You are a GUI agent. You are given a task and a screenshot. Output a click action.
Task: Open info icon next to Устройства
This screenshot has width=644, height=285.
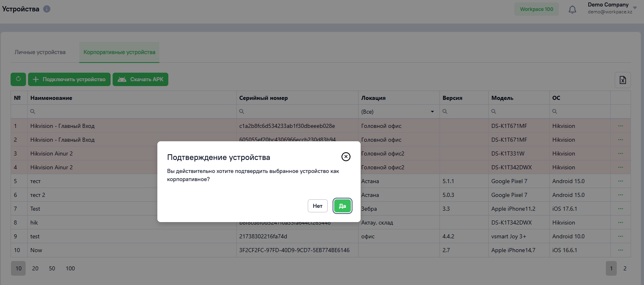coord(47,9)
